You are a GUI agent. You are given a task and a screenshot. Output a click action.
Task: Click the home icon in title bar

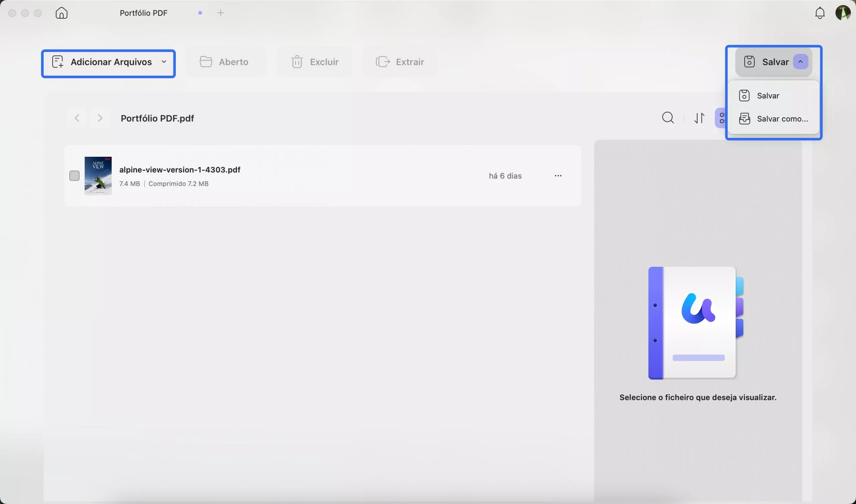point(62,13)
